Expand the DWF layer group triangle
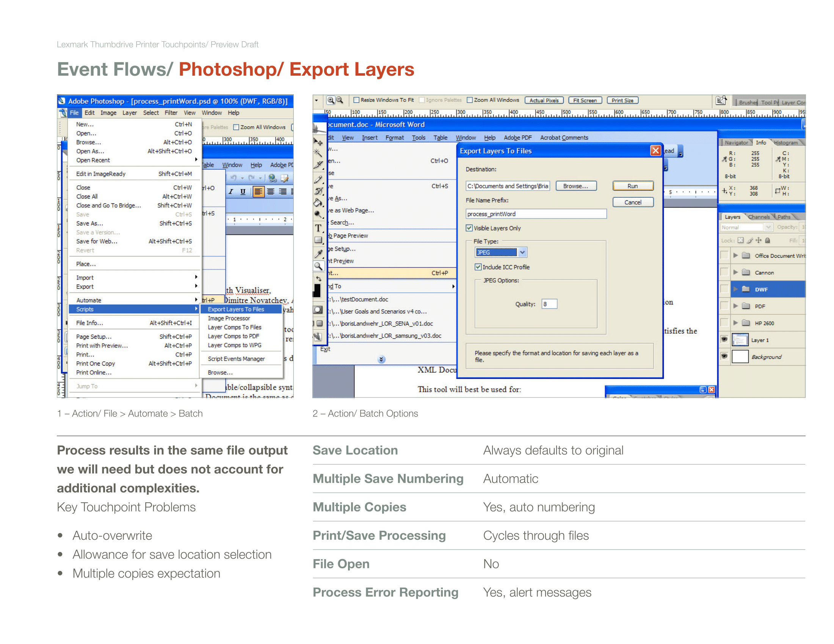 [x=735, y=289]
